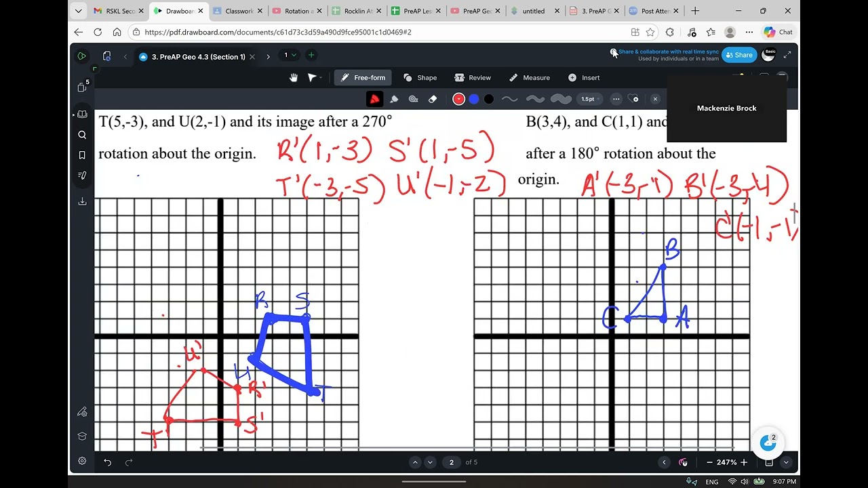Image resolution: width=868 pixels, height=488 pixels.
Task: Select the arrow Select tool
Action: pyautogui.click(x=312, y=78)
